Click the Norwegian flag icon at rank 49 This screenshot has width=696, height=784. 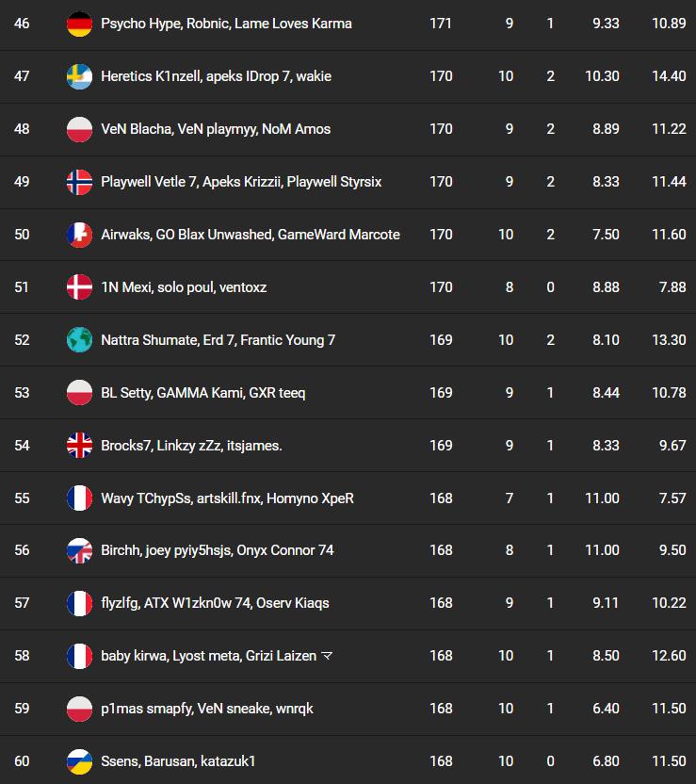coord(79,182)
